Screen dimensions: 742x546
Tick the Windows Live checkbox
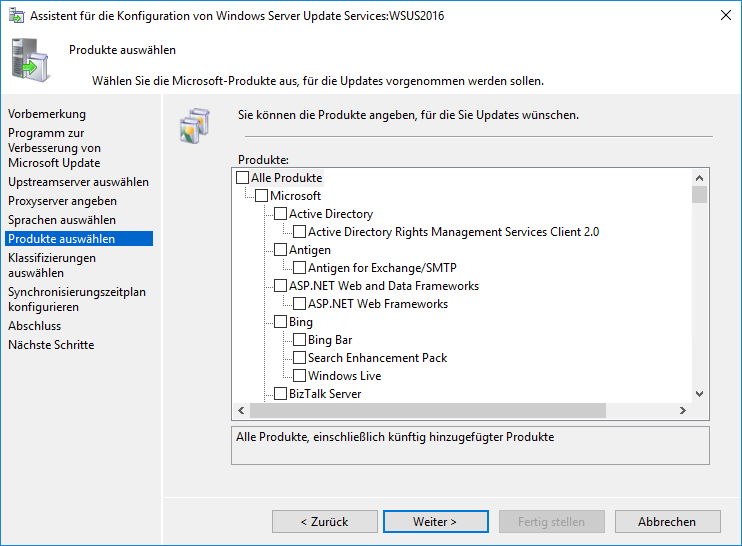tap(299, 375)
